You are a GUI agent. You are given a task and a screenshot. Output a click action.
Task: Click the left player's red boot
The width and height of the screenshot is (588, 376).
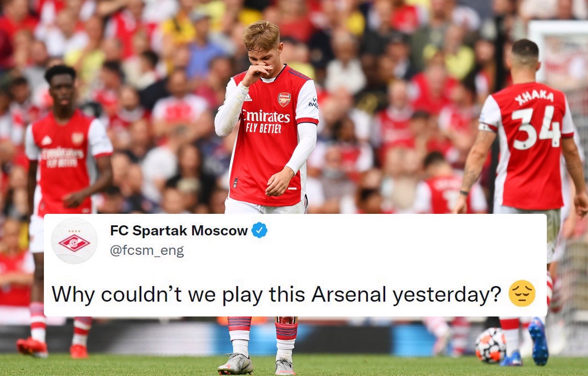(x=31, y=346)
